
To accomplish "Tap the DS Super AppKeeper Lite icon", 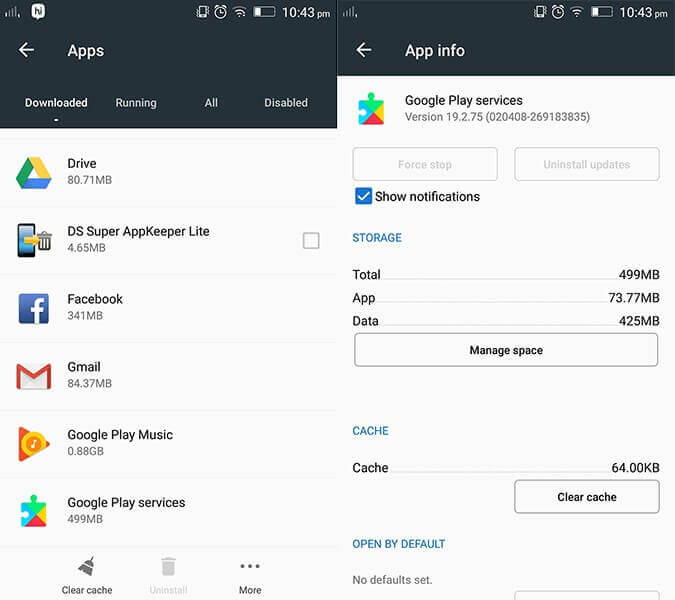I will coord(34,240).
